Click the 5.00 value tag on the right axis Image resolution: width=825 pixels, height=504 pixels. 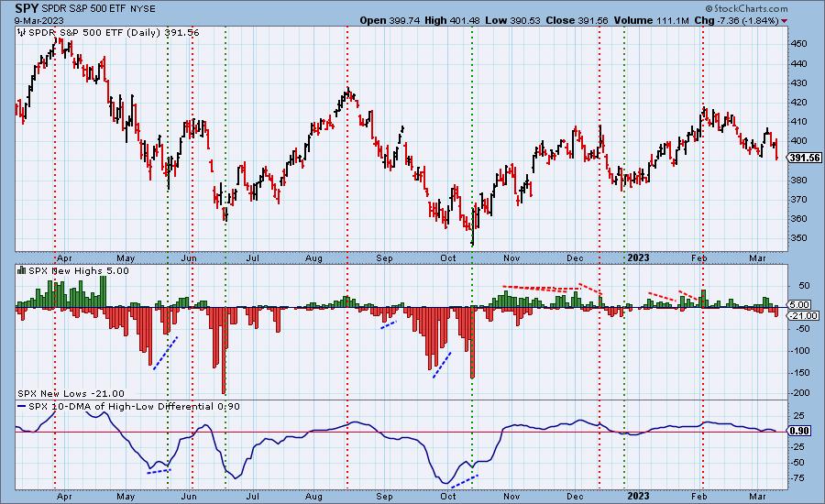[x=799, y=304]
